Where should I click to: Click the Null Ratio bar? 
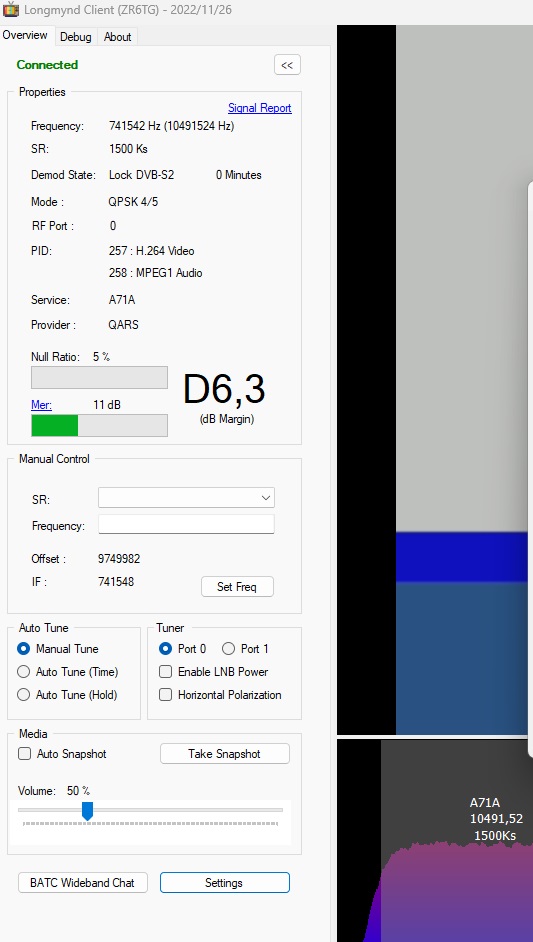click(99, 377)
